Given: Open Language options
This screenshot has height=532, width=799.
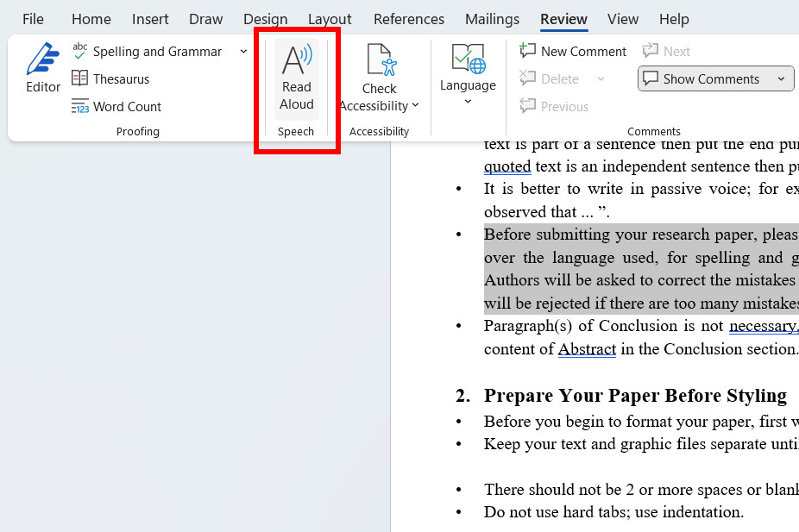Looking at the screenshot, I should [x=467, y=78].
